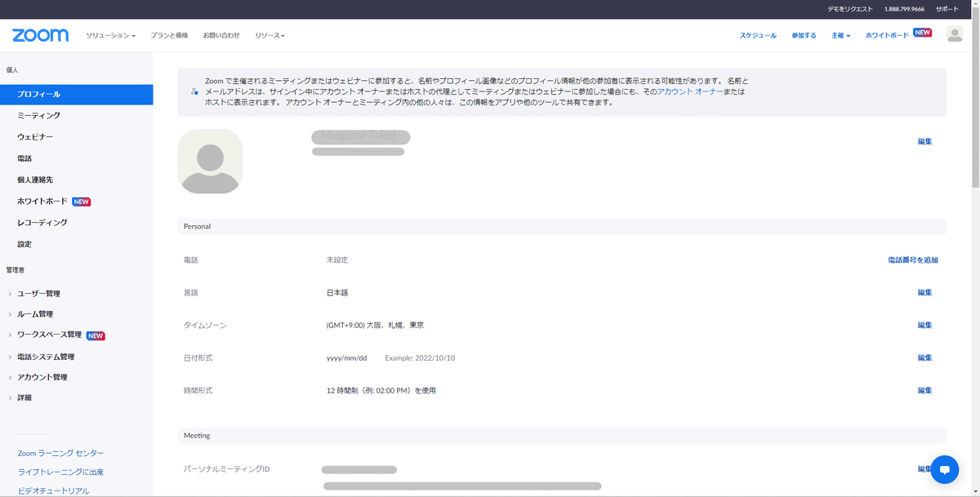The height and width of the screenshot is (497, 980).
Task: Open the ソリューション dropdown menu
Action: (110, 36)
